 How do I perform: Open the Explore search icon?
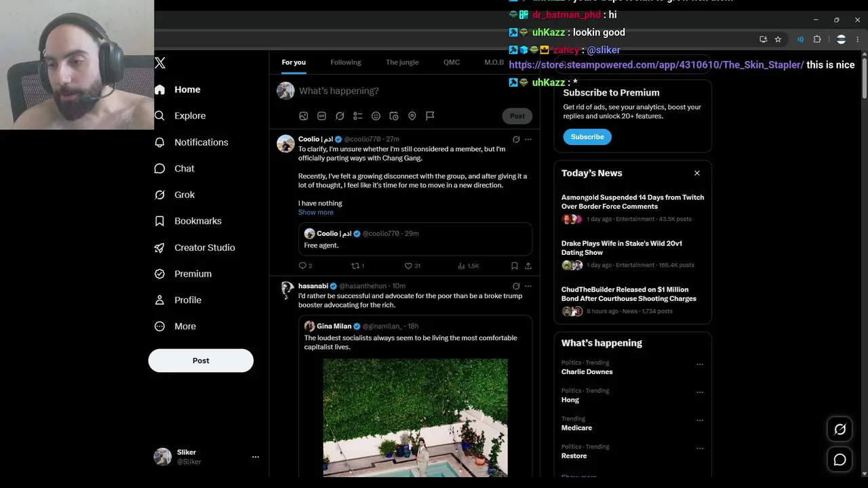point(160,116)
